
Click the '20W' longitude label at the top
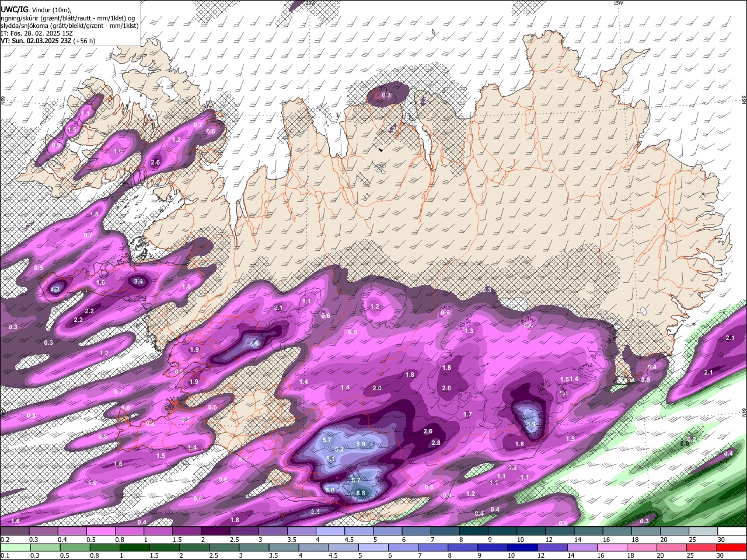click(310, 3)
